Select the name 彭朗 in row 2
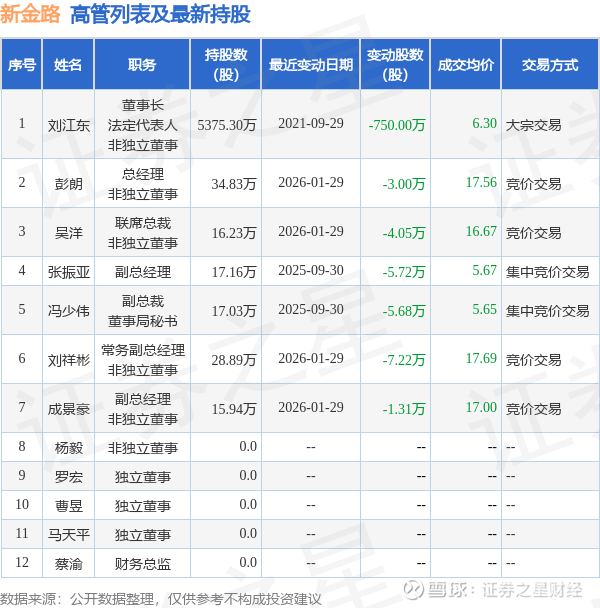The height and width of the screenshot is (608, 600). (x=69, y=184)
